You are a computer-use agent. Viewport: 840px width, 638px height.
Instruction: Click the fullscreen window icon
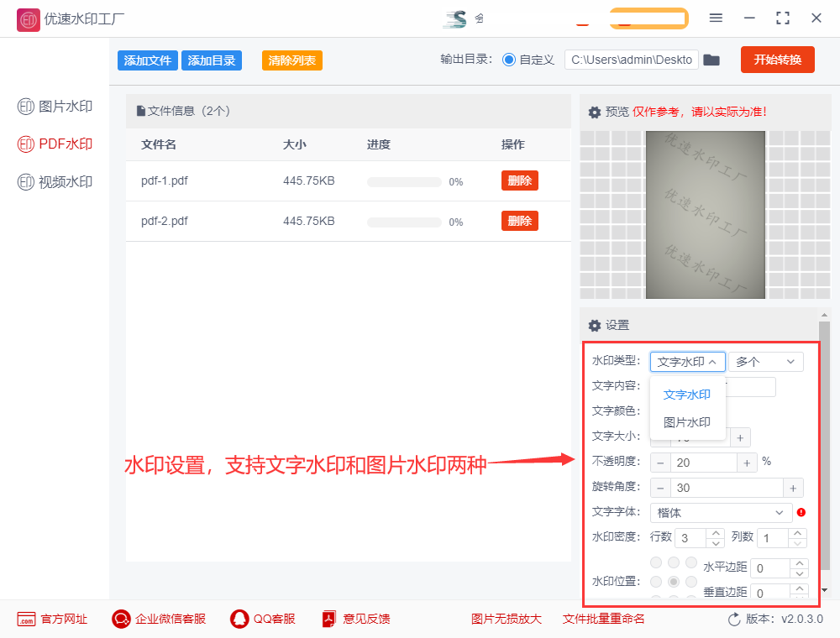[783, 18]
